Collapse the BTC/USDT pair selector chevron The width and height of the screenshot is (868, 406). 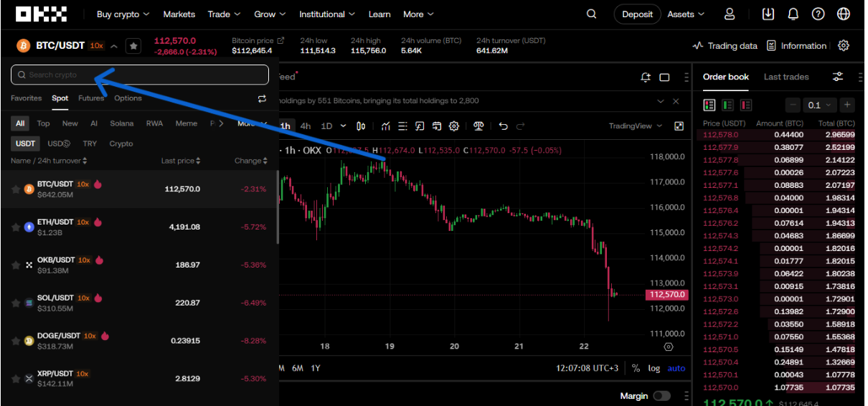[114, 46]
